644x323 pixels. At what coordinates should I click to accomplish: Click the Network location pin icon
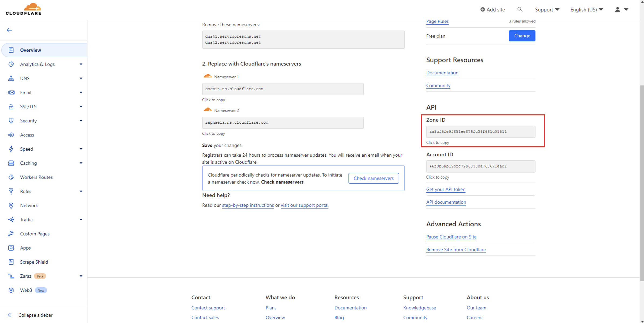[x=11, y=206]
